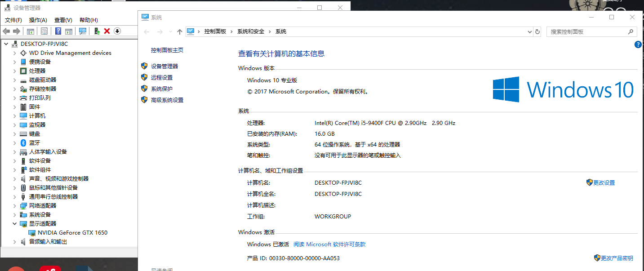
Task: Click the mouse icon beside 鼠标和其他指针设备
Action: click(24, 187)
